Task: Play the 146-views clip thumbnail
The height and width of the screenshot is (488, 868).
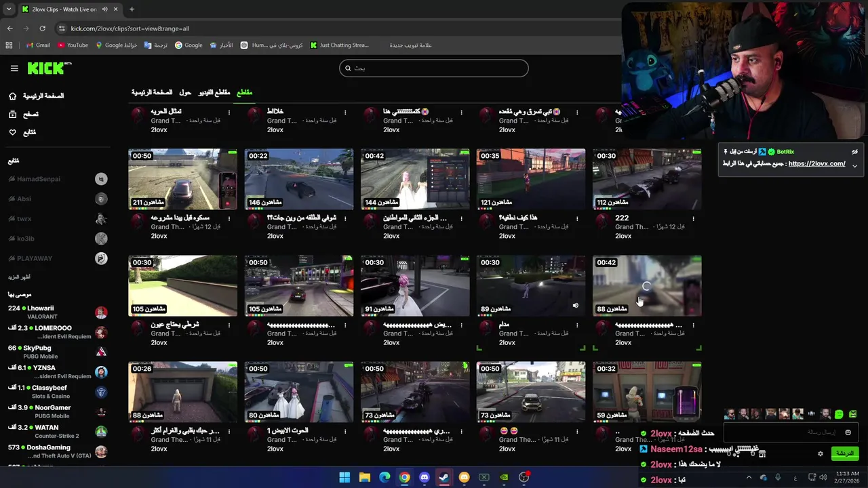Action: (298, 179)
